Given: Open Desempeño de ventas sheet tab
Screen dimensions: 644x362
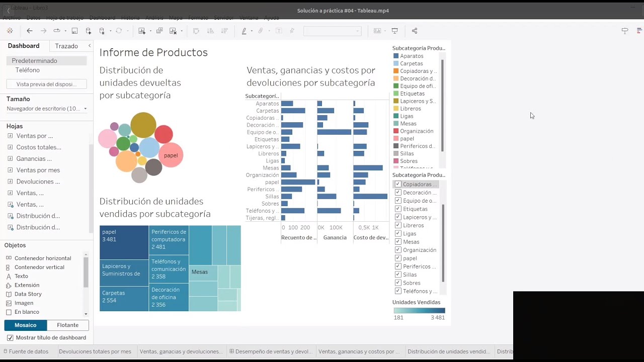Looking at the screenshot, I should click(270, 351).
